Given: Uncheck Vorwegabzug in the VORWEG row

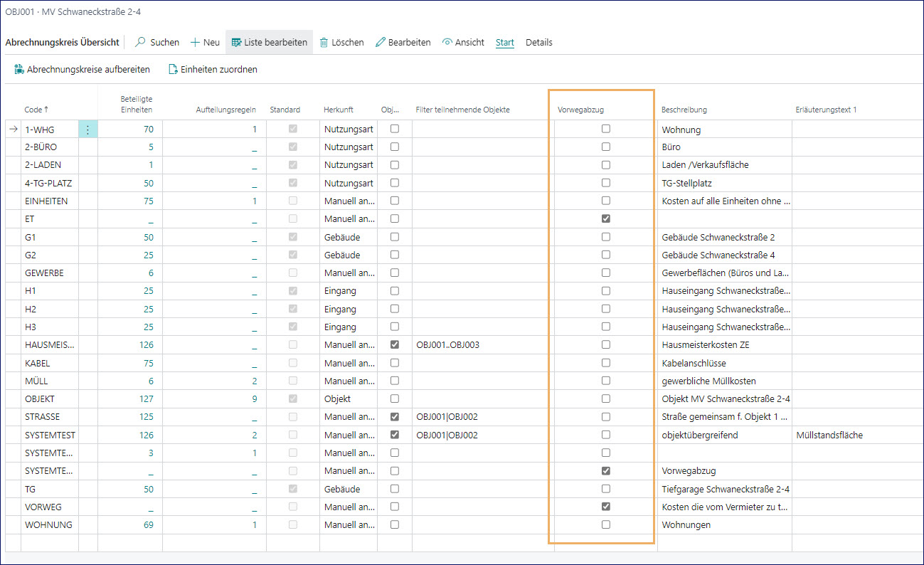Looking at the screenshot, I should point(605,507).
